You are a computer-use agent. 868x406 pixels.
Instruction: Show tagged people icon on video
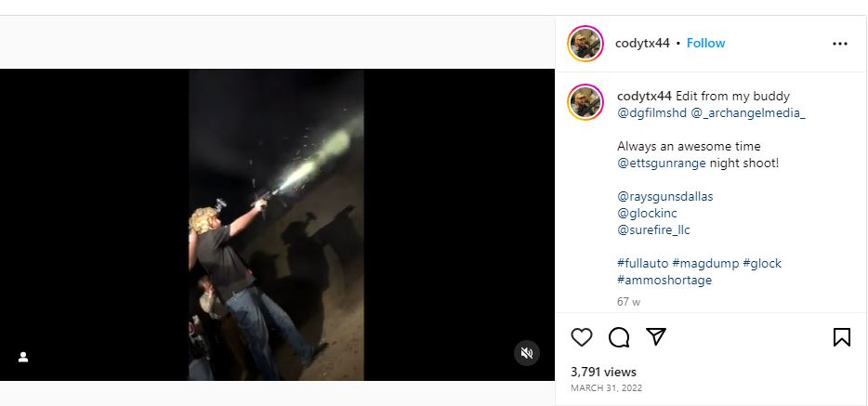pos(23,357)
